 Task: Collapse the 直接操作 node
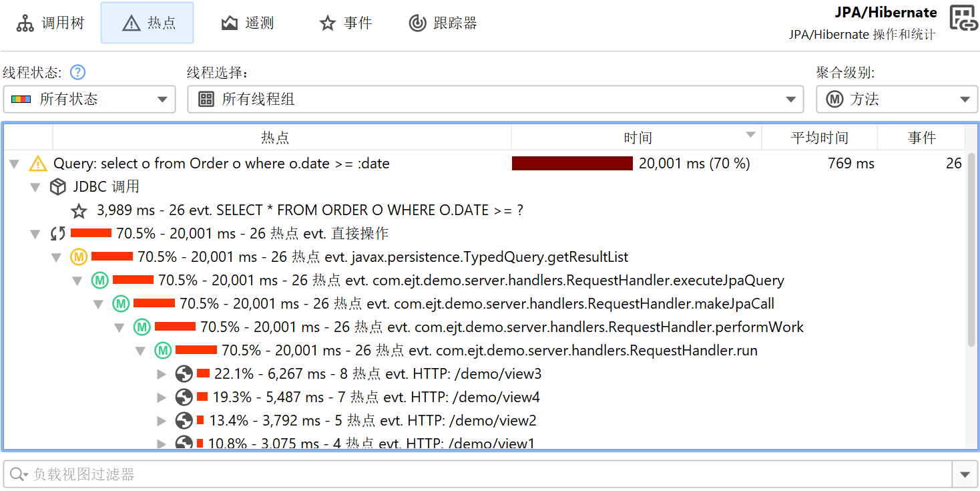35,234
